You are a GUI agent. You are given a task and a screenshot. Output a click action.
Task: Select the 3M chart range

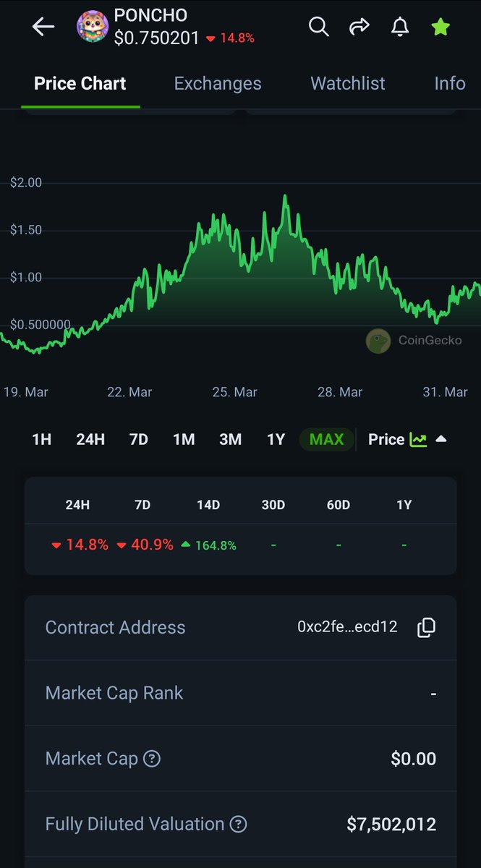(230, 439)
